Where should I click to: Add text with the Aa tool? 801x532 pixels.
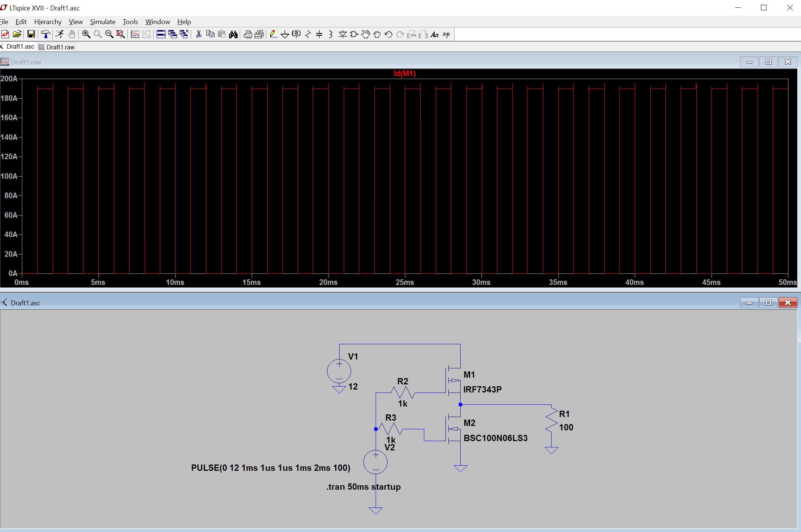click(x=435, y=35)
